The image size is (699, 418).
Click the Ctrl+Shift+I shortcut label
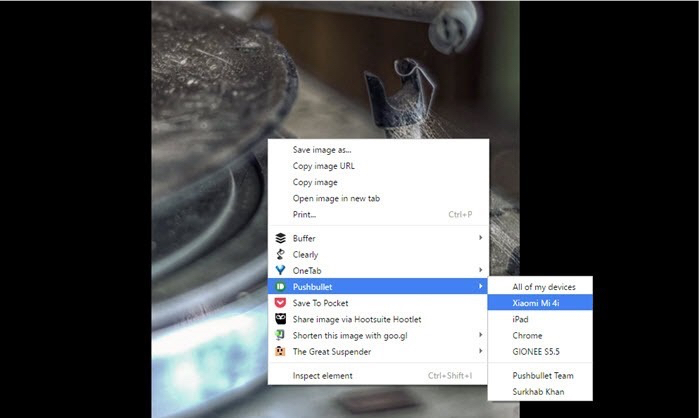pyautogui.click(x=450, y=376)
